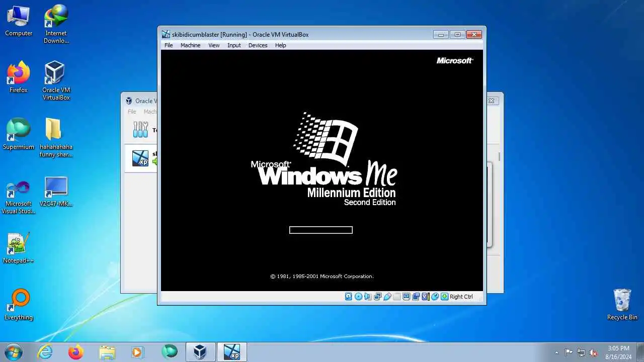Viewport: 644px width, 362px height.
Task: Open the Windows Start menu
Action: 14,352
